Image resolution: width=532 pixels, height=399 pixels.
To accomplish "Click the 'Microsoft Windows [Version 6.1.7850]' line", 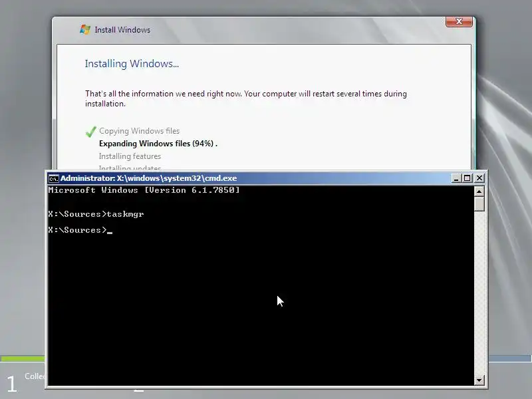I will tap(144, 190).
